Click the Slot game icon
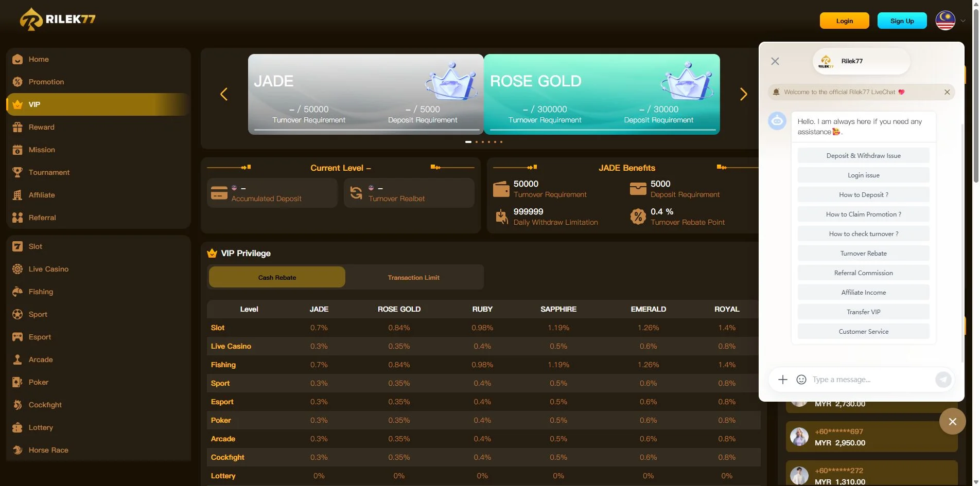 pyautogui.click(x=17, y=246)
